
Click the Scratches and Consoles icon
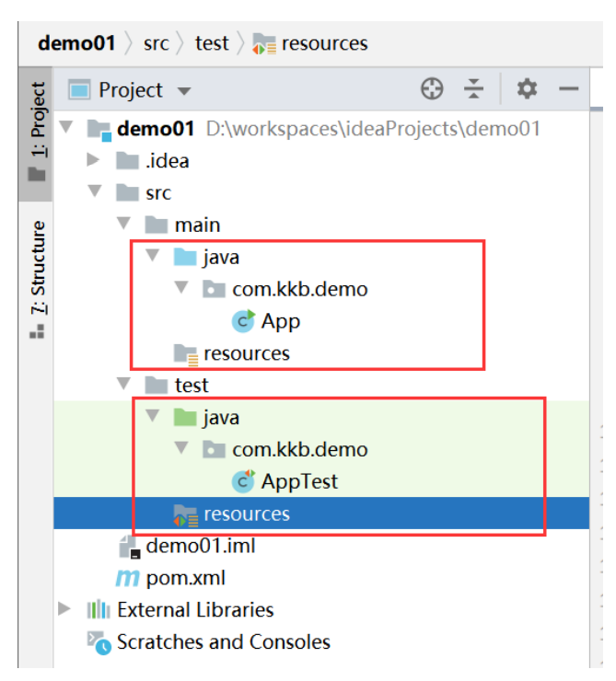point(99,642)
